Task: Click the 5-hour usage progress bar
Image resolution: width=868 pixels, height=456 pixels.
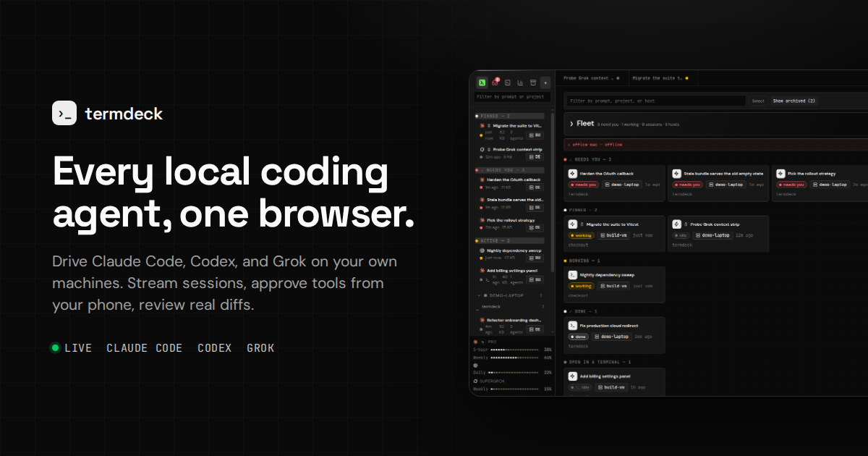Action: [514, 350]
